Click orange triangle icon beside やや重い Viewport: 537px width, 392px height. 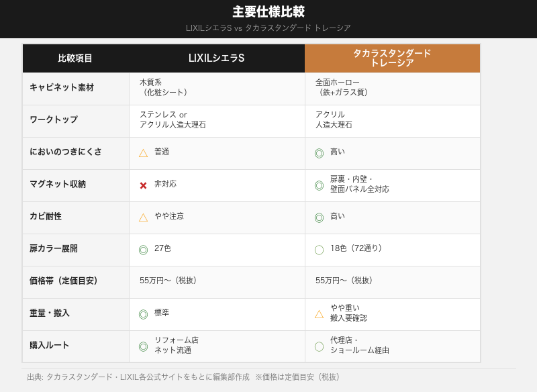pyautogui.click(x=319, y=314)
